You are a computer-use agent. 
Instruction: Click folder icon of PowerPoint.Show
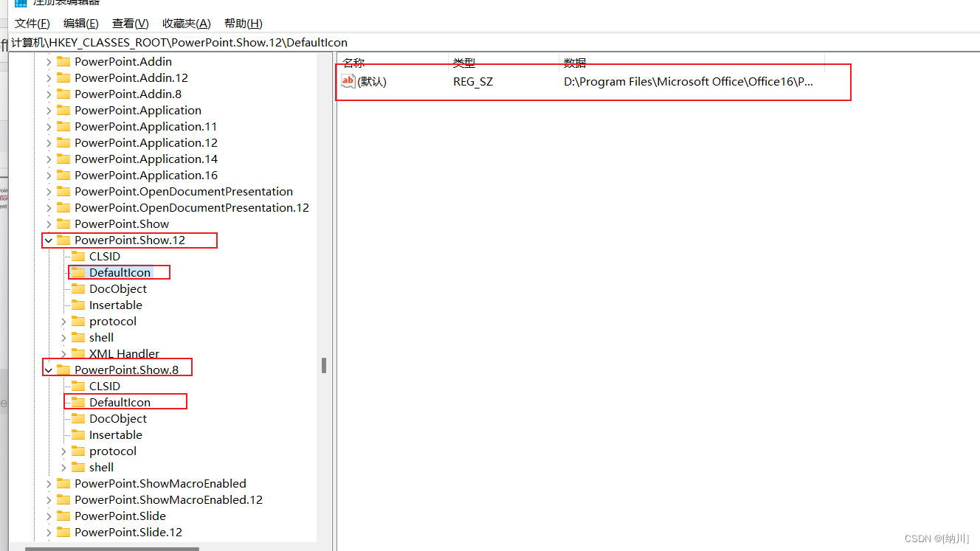(x=63, y=224)
